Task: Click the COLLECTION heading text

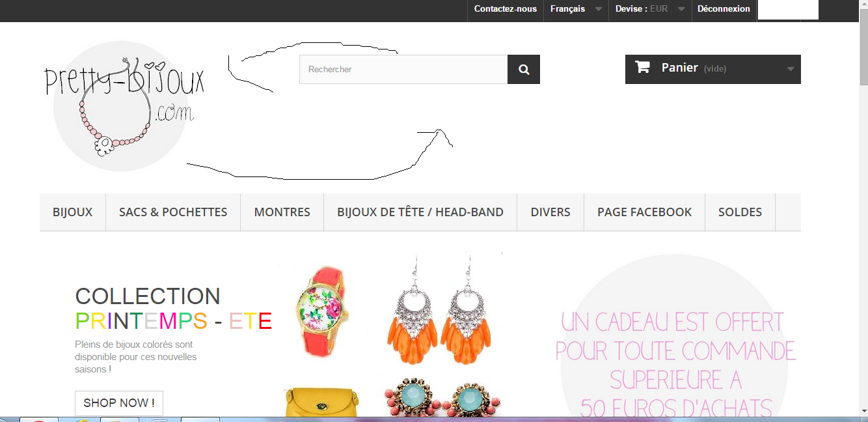Action: 148,296
